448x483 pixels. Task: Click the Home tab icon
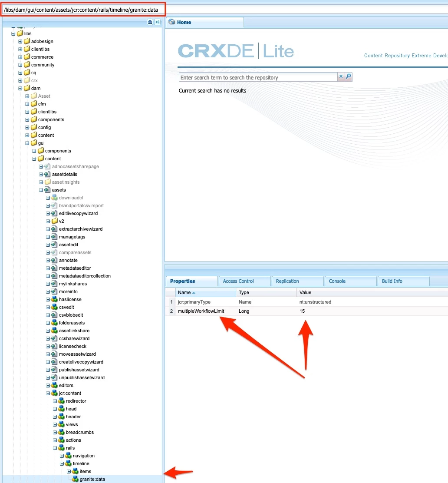172,22
